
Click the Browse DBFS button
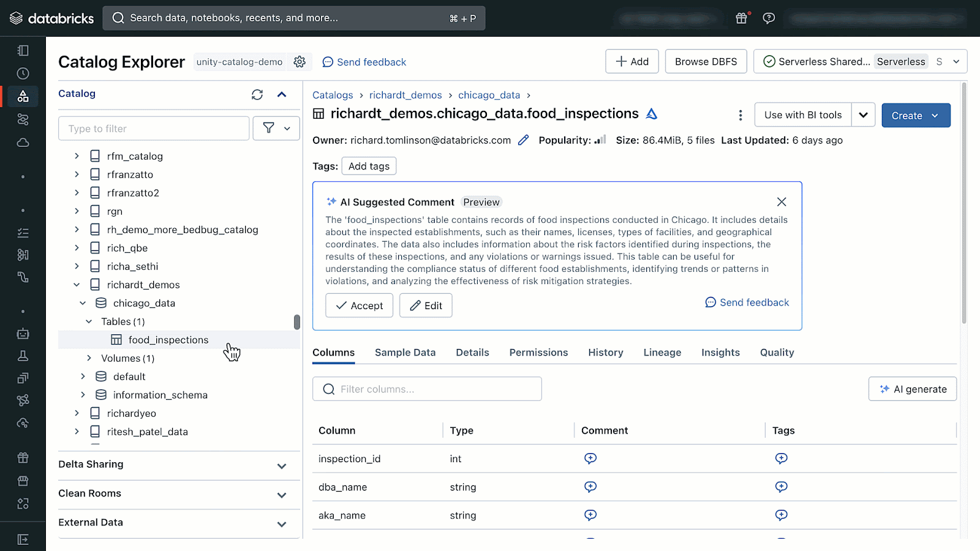click(x=706, y=61)
